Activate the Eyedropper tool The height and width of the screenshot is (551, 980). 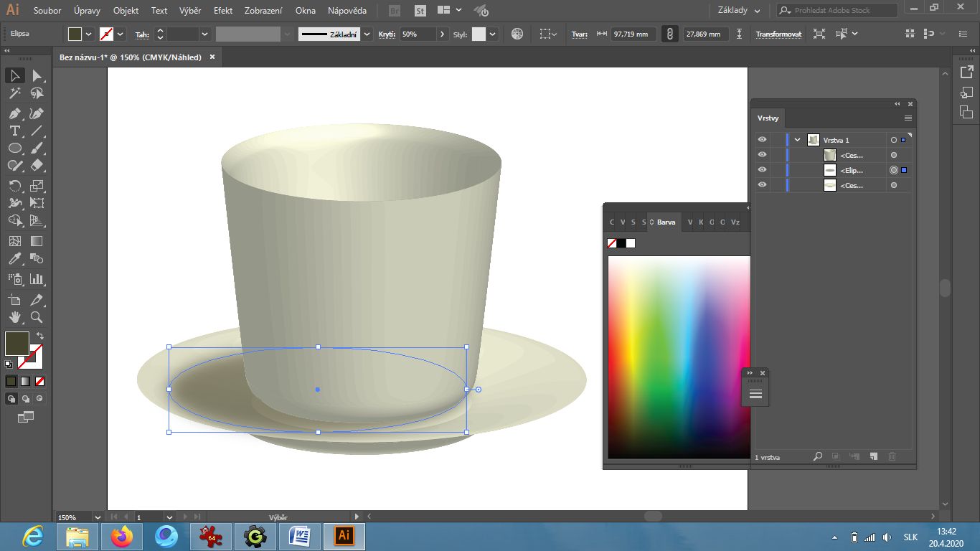point(14,259)
